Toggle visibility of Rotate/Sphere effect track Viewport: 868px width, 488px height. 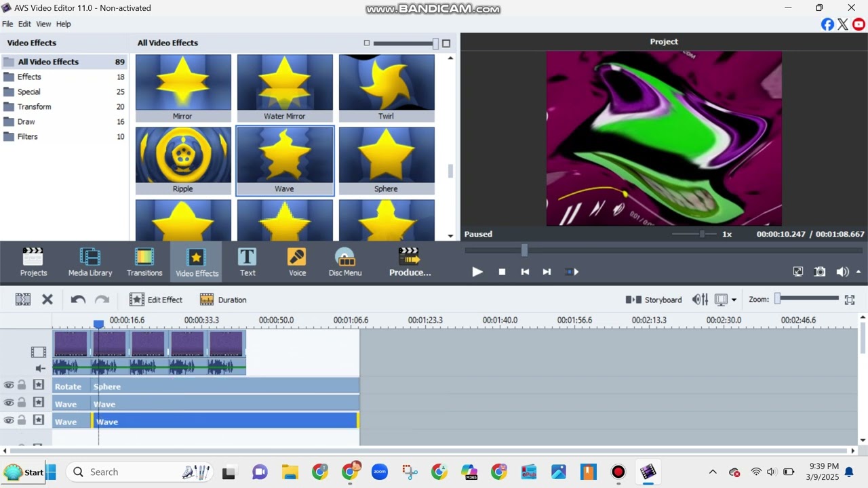click(9, 385)
